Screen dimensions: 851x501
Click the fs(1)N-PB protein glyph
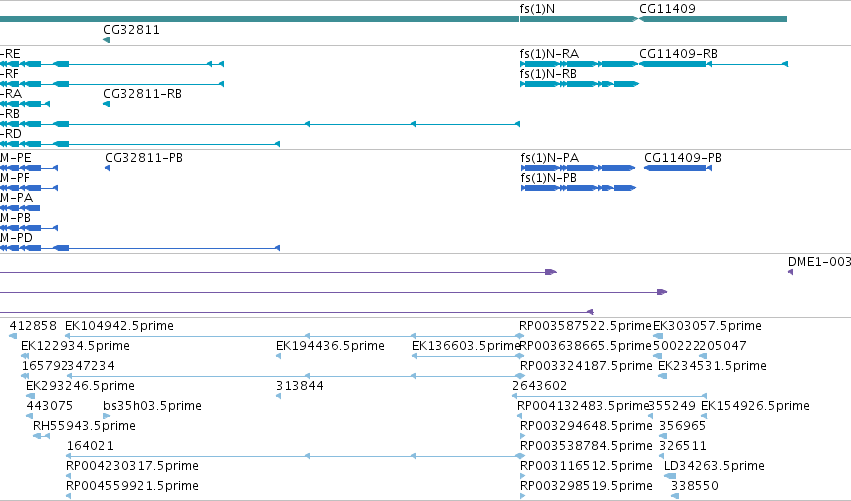[579, 188]
